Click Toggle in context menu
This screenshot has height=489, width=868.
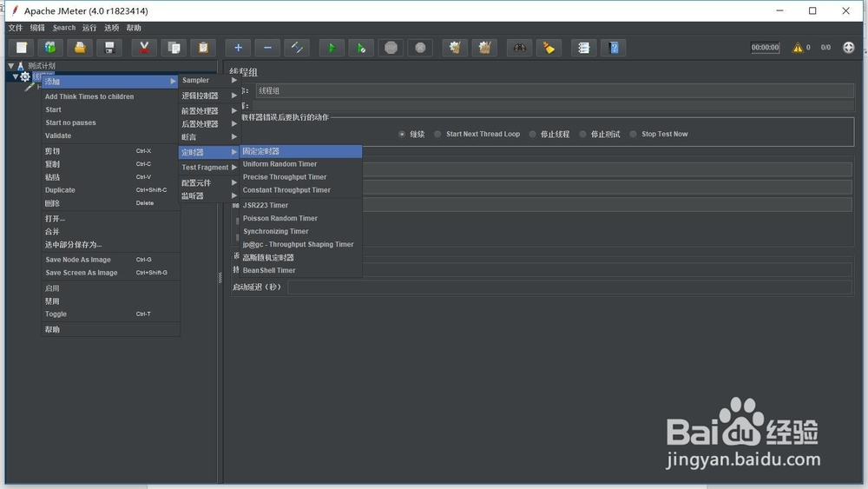pos(110,314)
